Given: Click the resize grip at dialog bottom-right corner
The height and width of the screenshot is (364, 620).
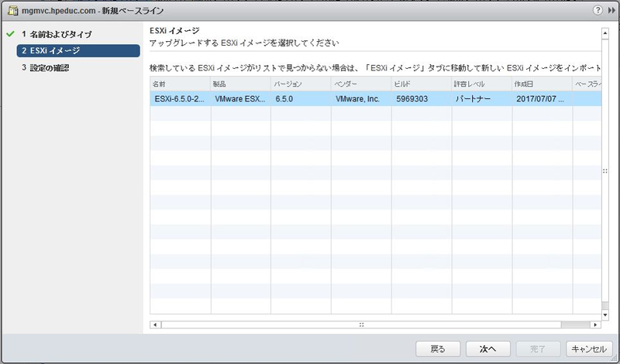Looking at the screenshot, I should tap(615, 358).
